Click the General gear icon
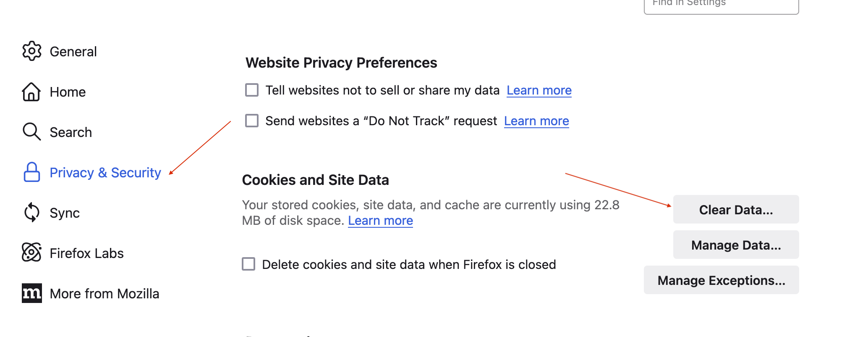The image size is (868, 337). click(32, 51)
